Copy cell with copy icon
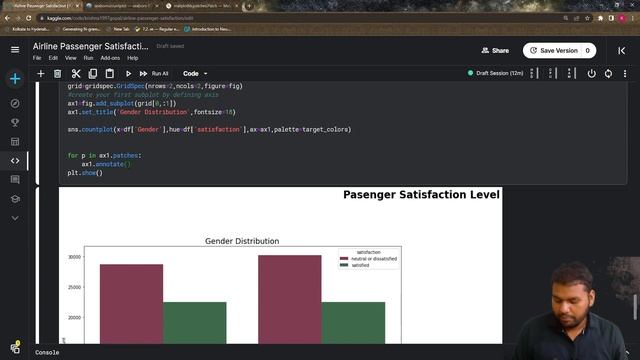This screenshot has height=360, width=640. (93, 73)
